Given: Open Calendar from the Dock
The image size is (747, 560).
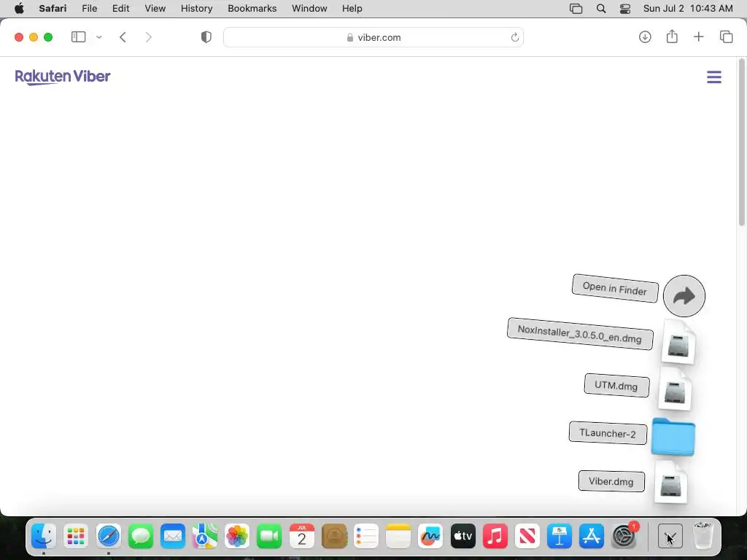Looking at the screenshot, I should point(301,536).
